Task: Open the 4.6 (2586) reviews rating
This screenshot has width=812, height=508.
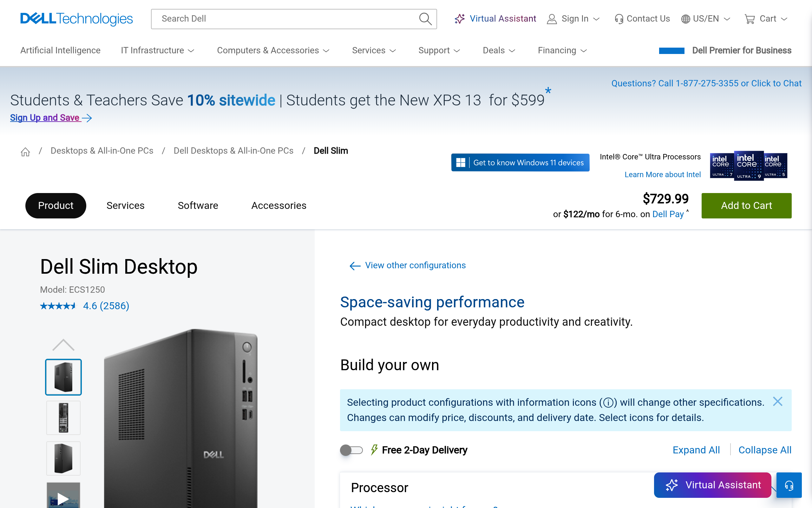Action: pos(106,306)
